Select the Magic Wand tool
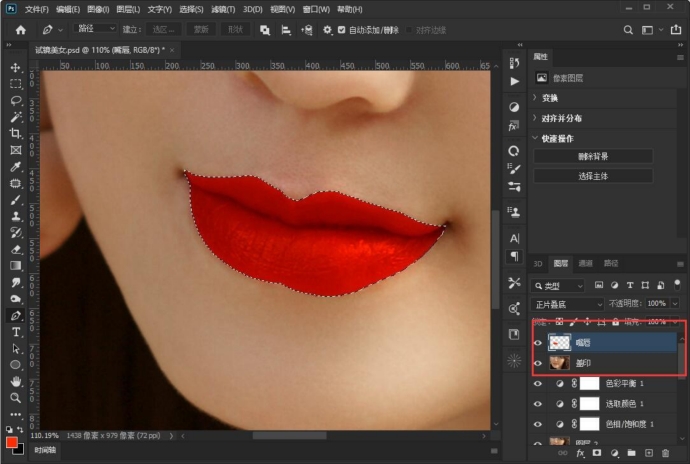The image size is (690, 464). coord(16,117)
